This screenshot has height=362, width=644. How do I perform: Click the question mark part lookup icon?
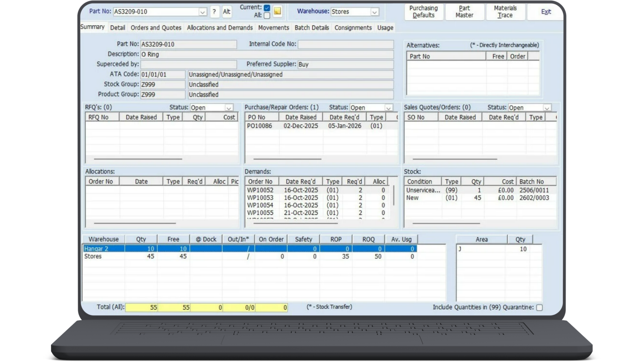pyautogui.click(x=214, y=12)
